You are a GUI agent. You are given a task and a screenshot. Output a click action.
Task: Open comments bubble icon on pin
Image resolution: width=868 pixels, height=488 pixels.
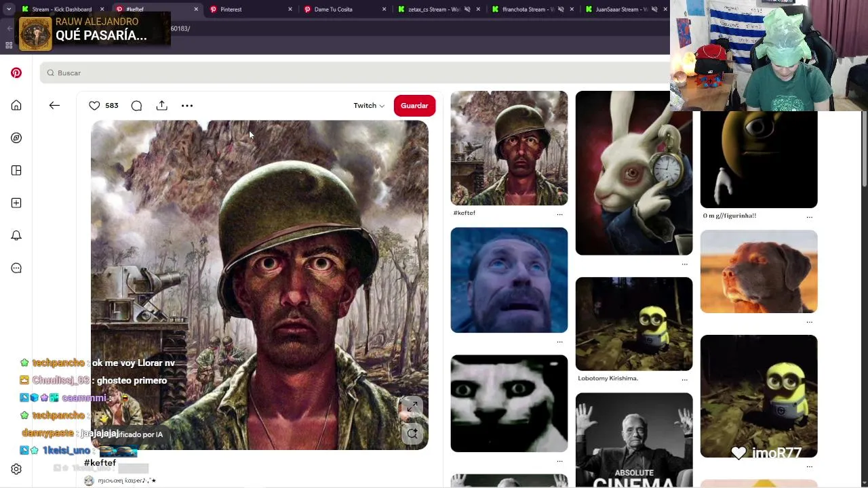(136, 105)
